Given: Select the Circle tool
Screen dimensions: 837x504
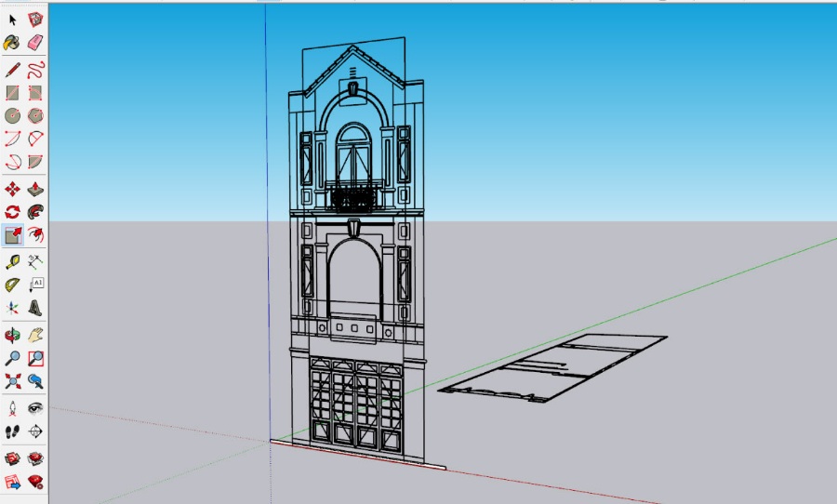Looking at the screenshot, I should pyautogui.click(x=12, y=116).
